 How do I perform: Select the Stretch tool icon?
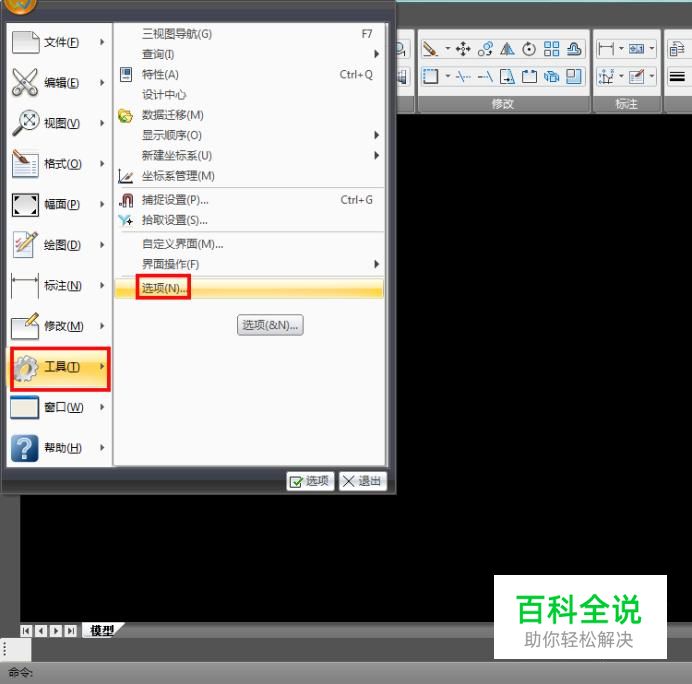507,76
